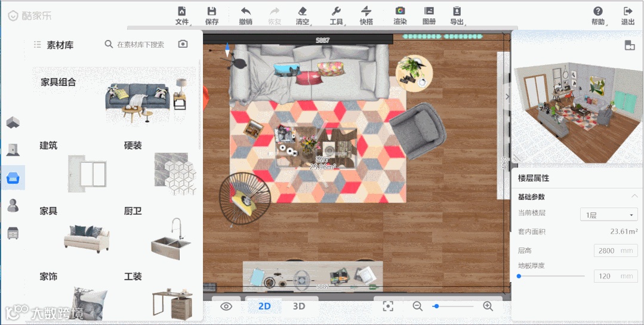Switch to 3D view mode
644x325 pixels.
(299, 307)
